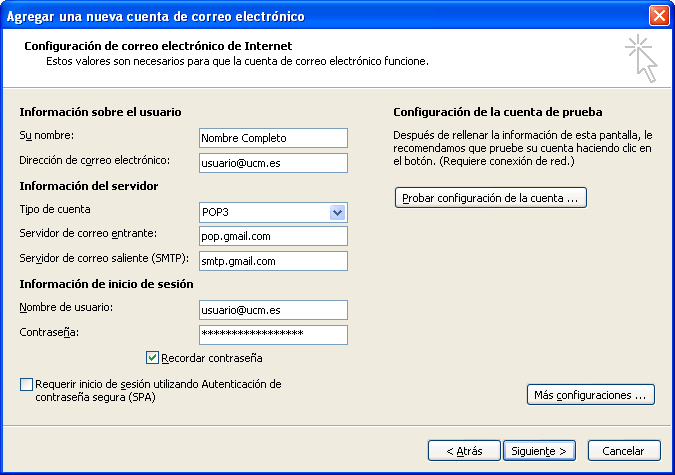This screenshot has height=475, width=675.
Task: Close the add email account dialog
Action: pyautogui.click(x=659, y=16)
